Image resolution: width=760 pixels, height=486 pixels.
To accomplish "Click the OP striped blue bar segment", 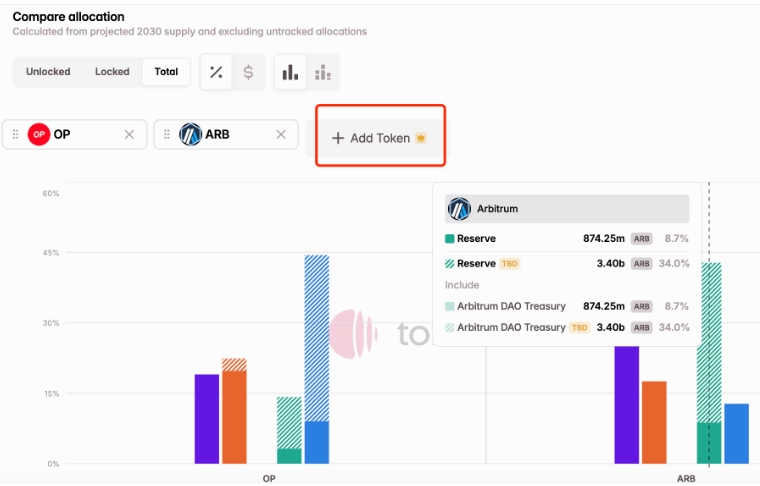I will tap(317, 338).
